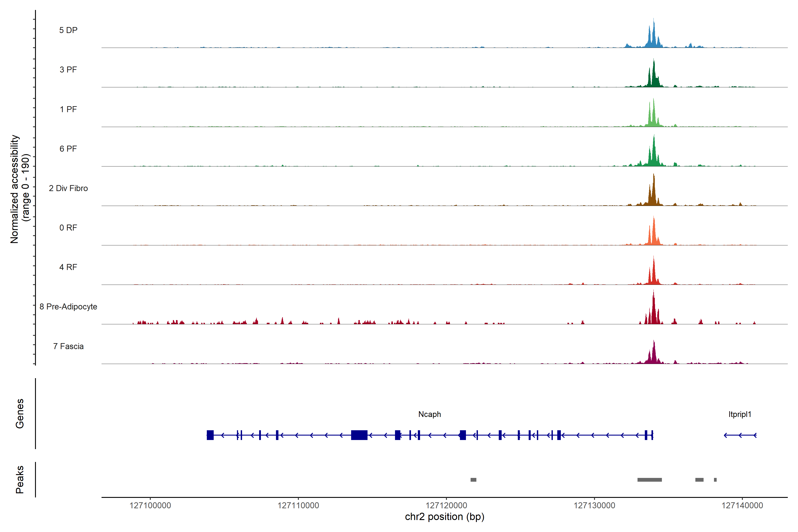Click the 5 DP track label
This screenshot has width=798, height=532.
click(68, 30)
